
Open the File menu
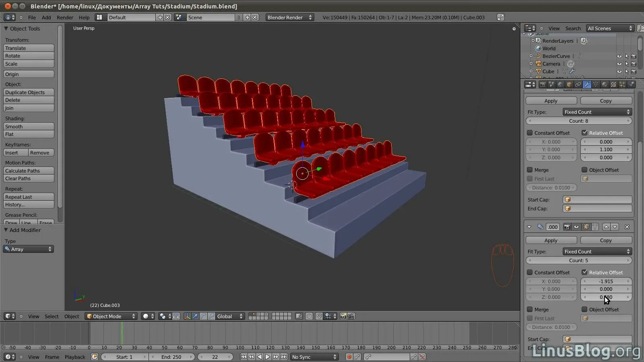(32, 17)
